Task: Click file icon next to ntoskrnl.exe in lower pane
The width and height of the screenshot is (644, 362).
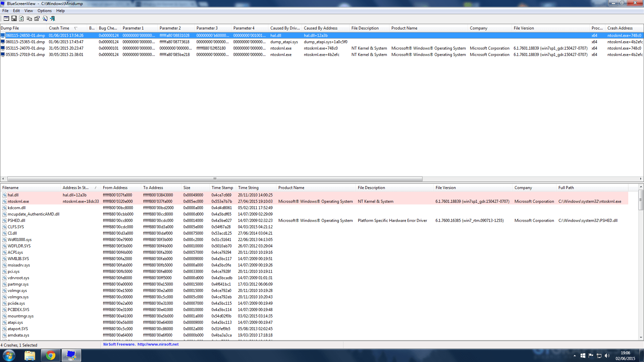Action: [x=5, y=201]
